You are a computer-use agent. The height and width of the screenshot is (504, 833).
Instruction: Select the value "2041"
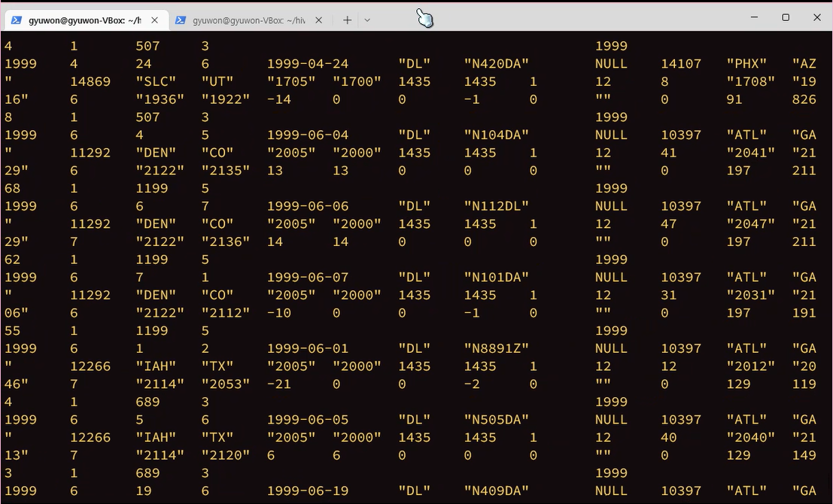(751, 153)
